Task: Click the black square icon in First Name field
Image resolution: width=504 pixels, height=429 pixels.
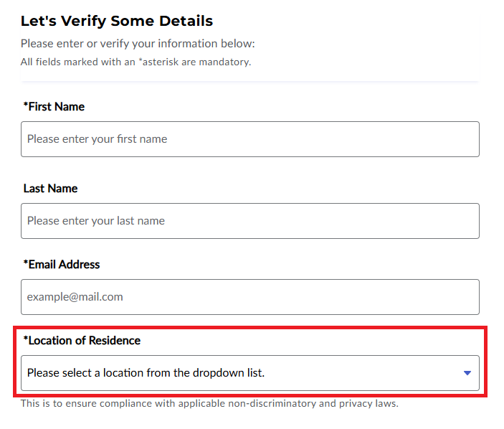Action: tap(460, 139)
